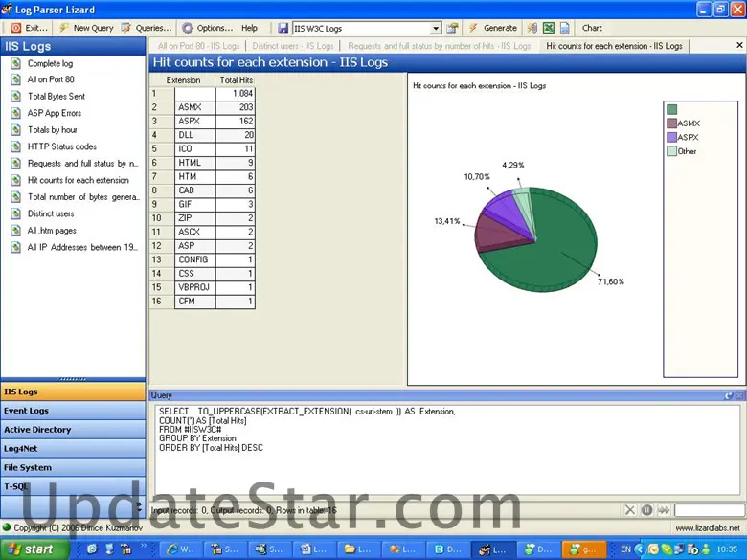Switch to Distinct users tab
Image resolution: width=747 pixels, height=560 pixels.
(x=293, y=46)
